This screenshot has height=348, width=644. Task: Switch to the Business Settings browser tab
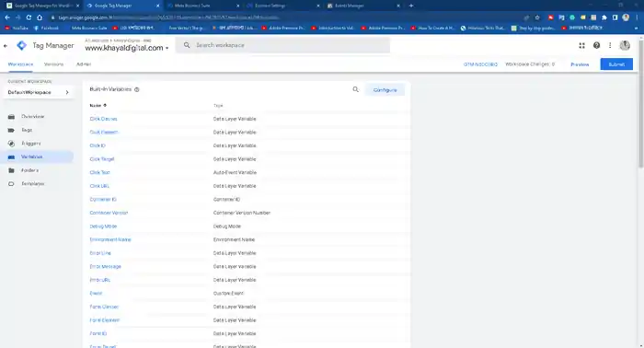[x=282, y=6]
